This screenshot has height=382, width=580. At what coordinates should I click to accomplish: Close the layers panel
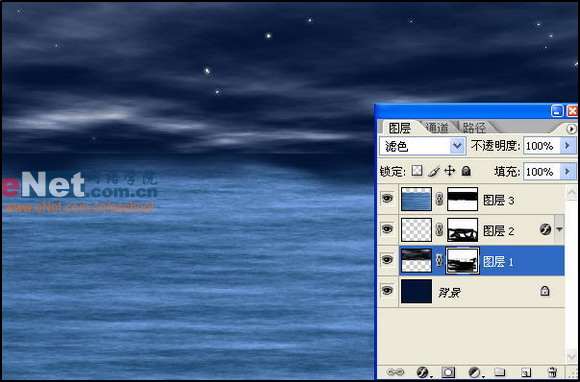572,111
